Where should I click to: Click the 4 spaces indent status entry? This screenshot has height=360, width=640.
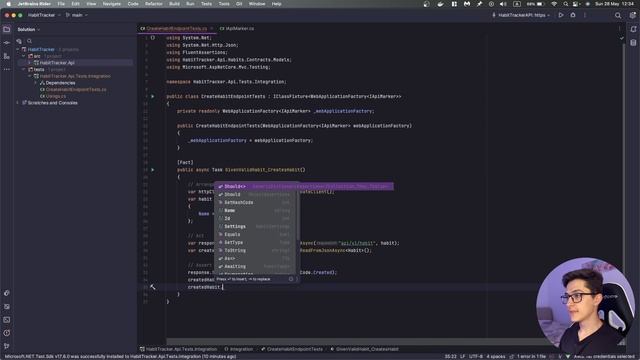click(496, 356)
